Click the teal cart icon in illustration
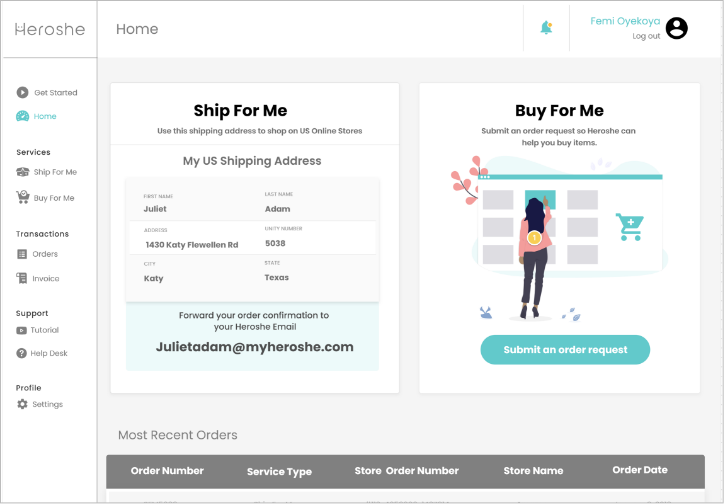This screenshot has width=724, height=504. [x=630, y=227]
